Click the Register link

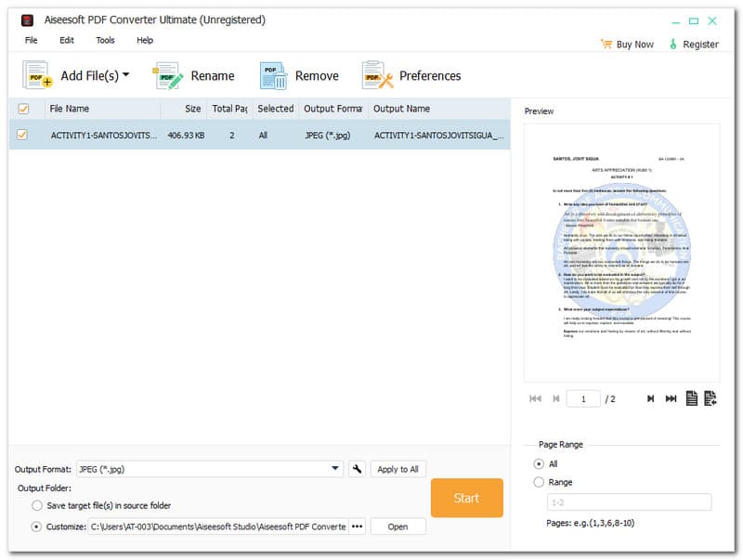tap(701, 44)
